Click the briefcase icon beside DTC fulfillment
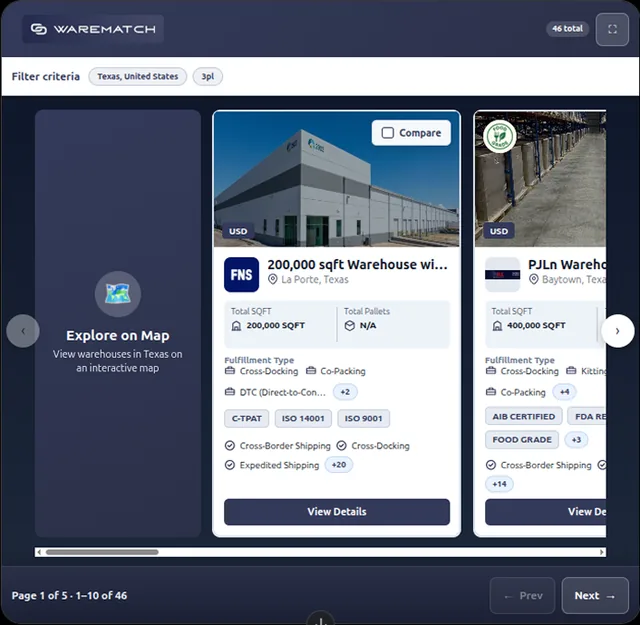Viewport: 640px width, 625px height. 230,392
